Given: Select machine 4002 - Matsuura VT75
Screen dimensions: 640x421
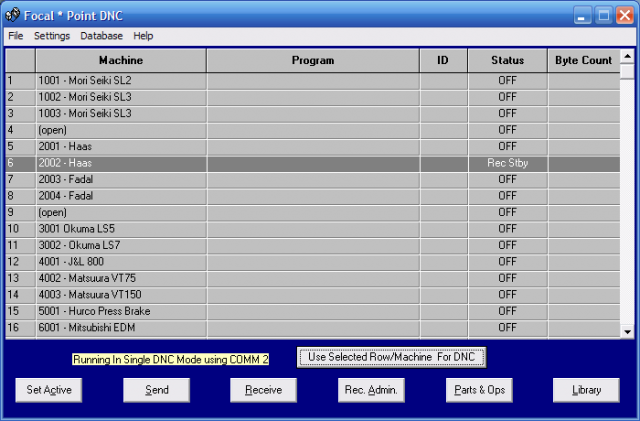Looking at the screenshot, I should [x=121, y=278].
